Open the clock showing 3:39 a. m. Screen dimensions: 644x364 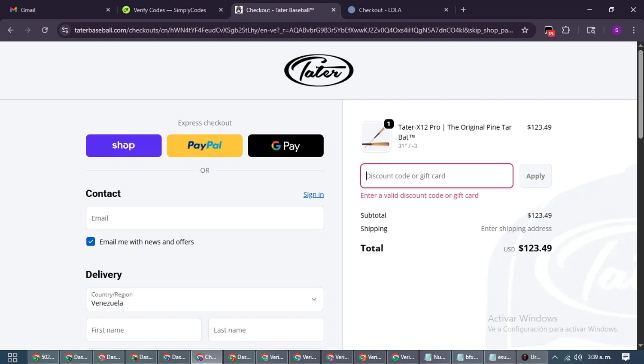[599, 357]
